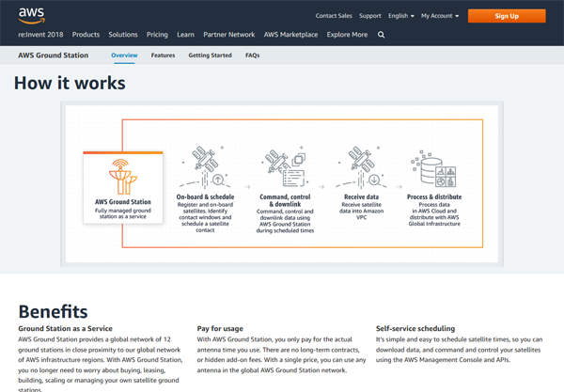The width and height of the screenshot is (564, 392).
Task: Click the AWS logo
Action: point(32,15)
